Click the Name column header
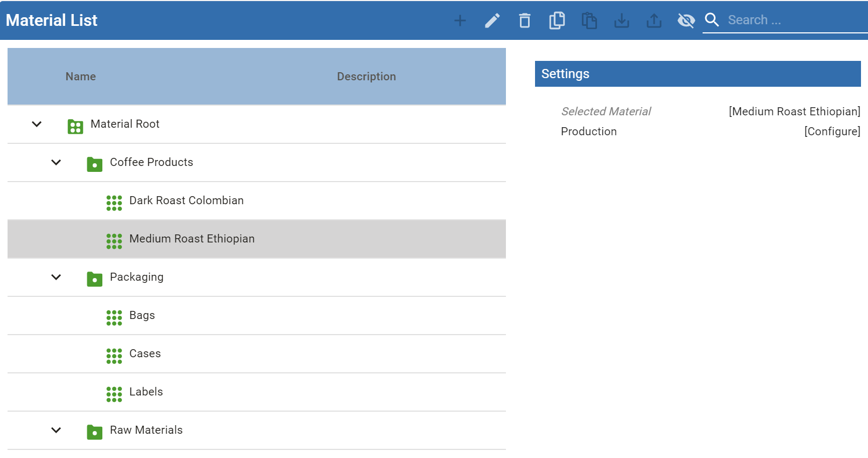Viewport: 868px width, 458px height. tap(81, 77)
